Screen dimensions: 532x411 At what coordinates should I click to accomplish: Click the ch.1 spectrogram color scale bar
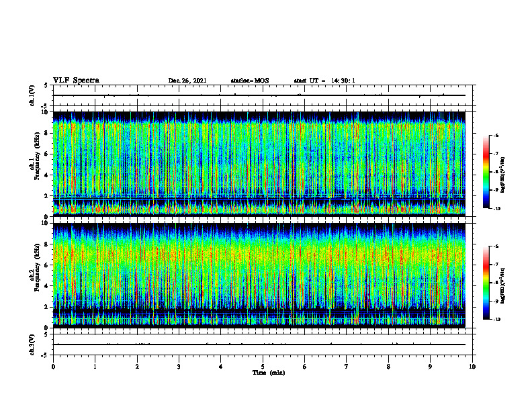tap(486, 172)
